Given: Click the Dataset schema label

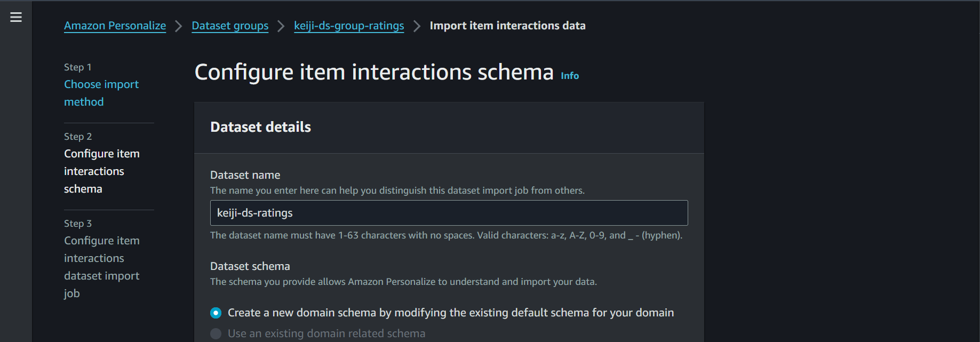Looking at the screenshot, I should click(x=250, y=266).
